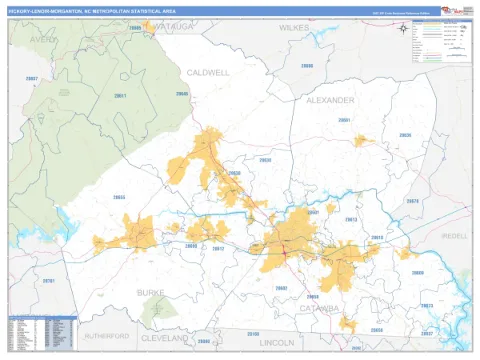Select the WILKES county label
Image resolution: width=480 pixels, height=360 pixels.
294,28
